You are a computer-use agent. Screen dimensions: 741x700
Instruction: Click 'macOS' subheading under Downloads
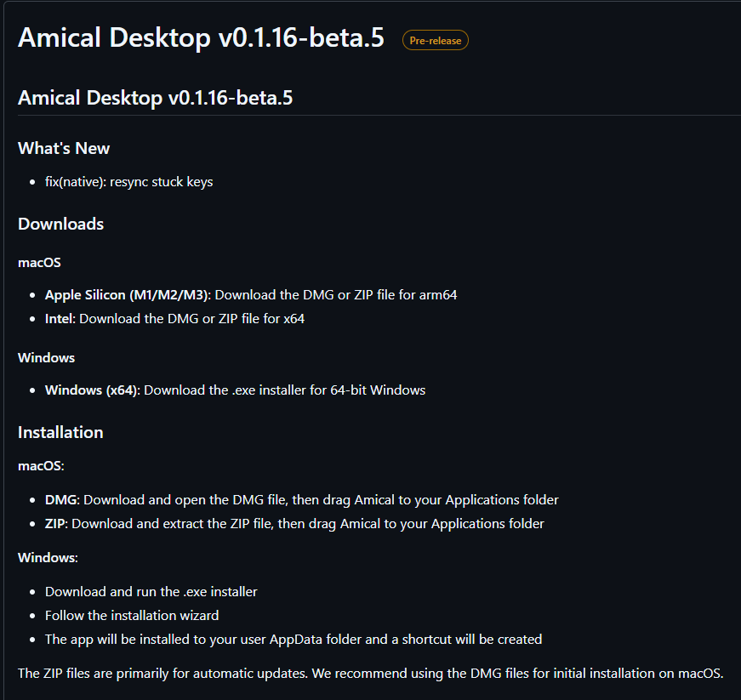point(40,263)
